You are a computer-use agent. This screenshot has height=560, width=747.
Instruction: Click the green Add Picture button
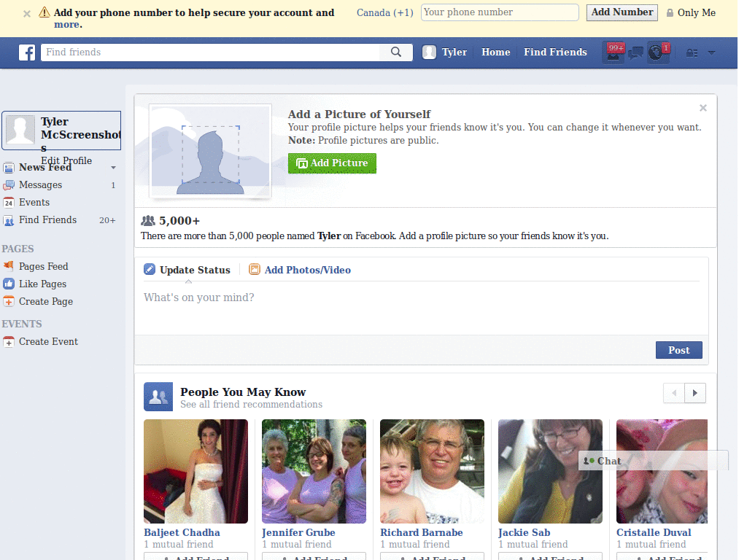[332, 163]
